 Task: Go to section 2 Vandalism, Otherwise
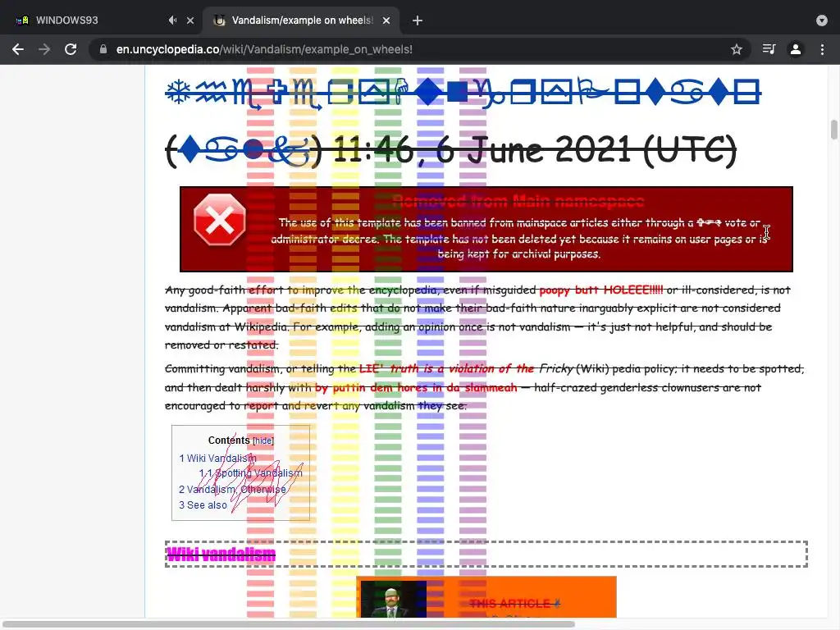tap(232, 490)
